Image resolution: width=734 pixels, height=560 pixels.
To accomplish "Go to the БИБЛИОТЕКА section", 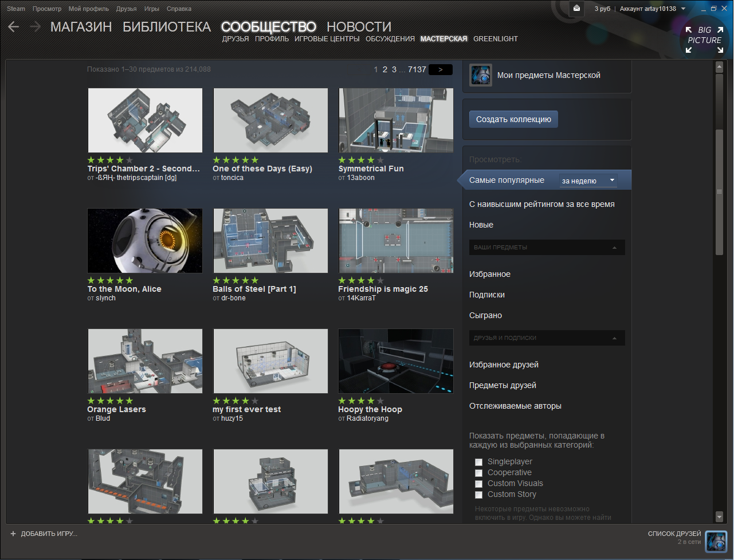I will pyautogui.click(x=167, y=27).
